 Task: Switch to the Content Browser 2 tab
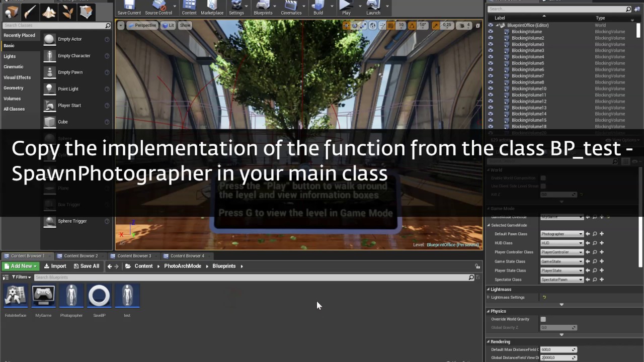pos(80,256)
